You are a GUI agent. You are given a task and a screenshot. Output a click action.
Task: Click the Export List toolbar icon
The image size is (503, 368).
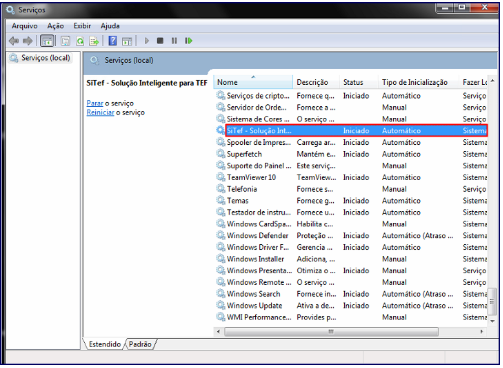coord(94,41)
